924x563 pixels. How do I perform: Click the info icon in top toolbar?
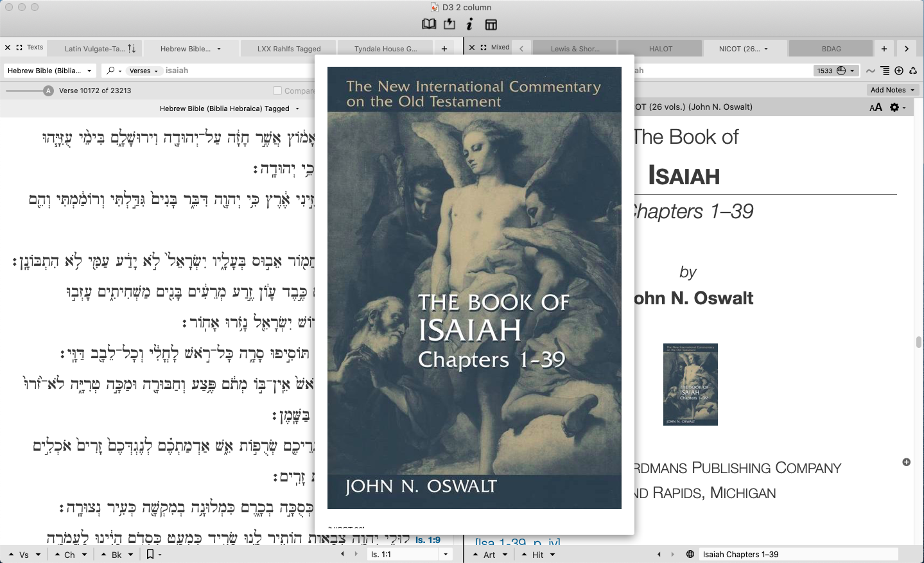pos(469,24)
